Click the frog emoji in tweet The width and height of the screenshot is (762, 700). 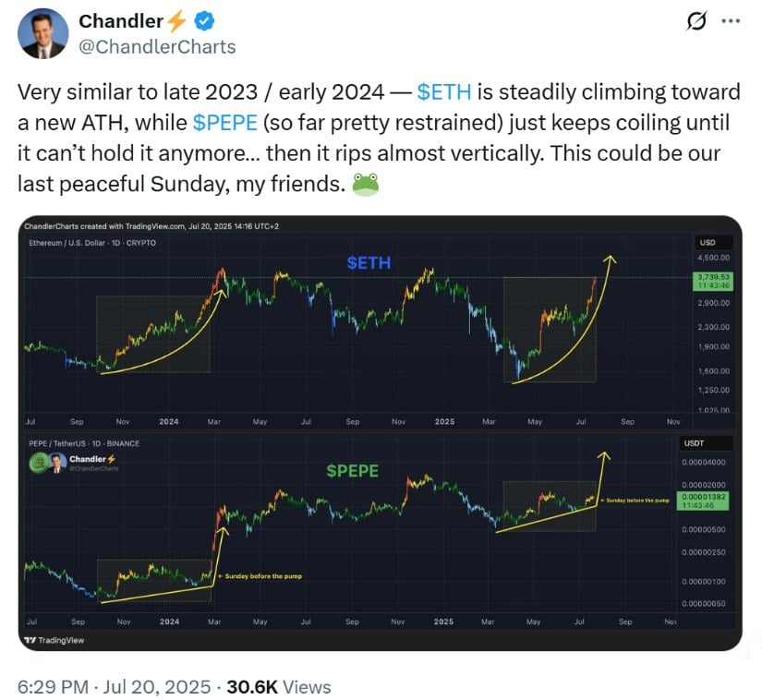tap(365, 184)
